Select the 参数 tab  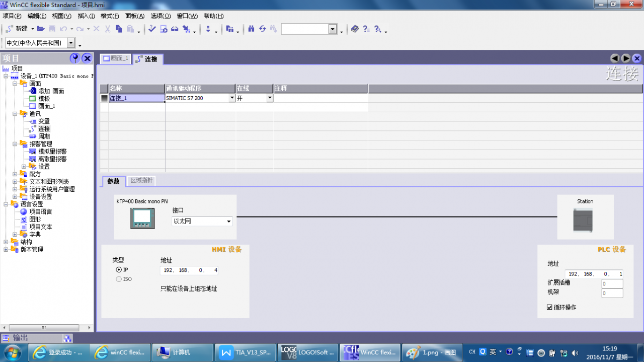click(x=113, y=181)
